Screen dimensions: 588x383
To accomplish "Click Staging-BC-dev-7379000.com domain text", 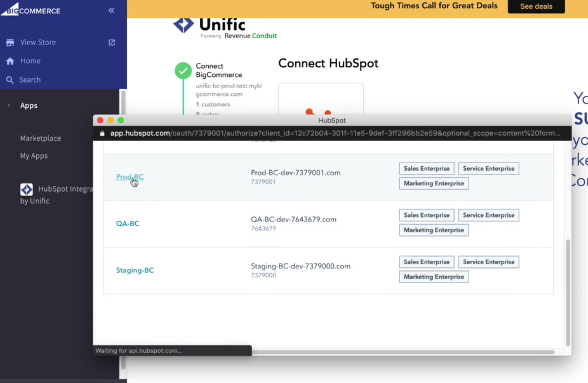I will click(301, 266).
